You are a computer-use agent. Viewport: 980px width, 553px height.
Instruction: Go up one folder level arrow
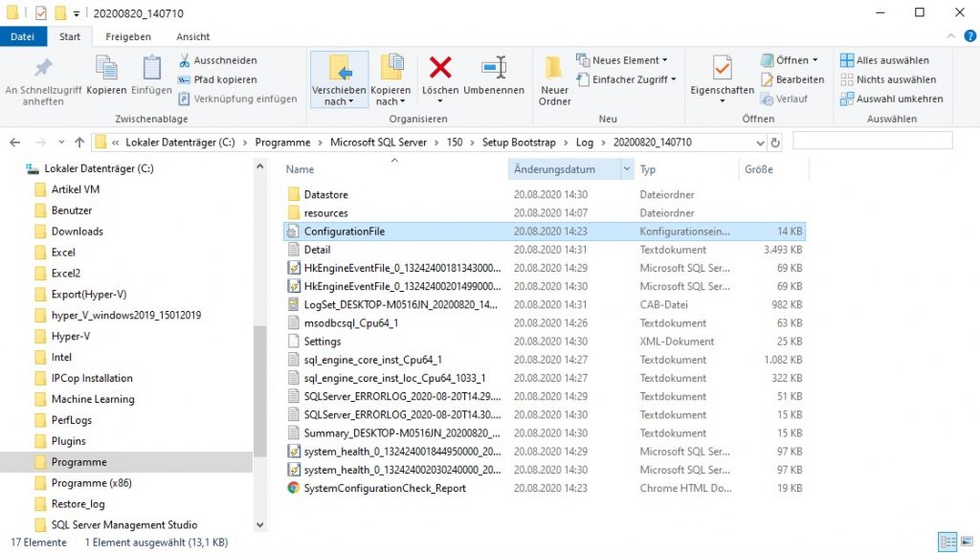(79, 143)
